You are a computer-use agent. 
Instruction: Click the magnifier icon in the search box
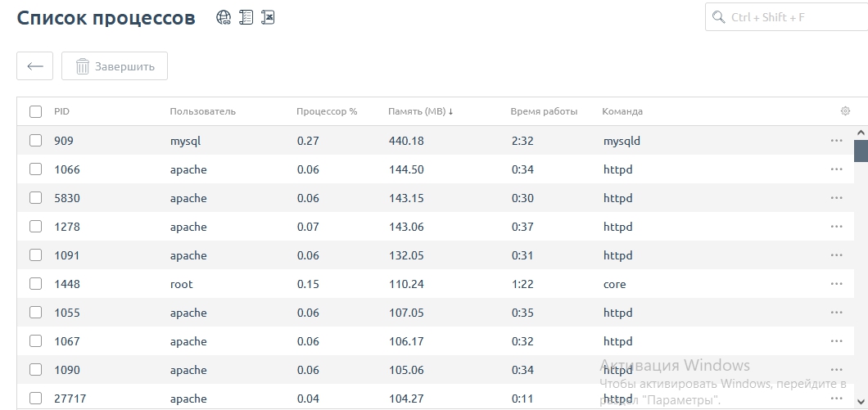tap(719, 17)
